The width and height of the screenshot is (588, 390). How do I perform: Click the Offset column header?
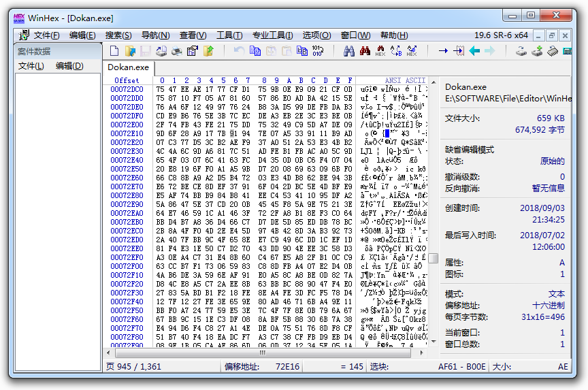coord(127,80)
